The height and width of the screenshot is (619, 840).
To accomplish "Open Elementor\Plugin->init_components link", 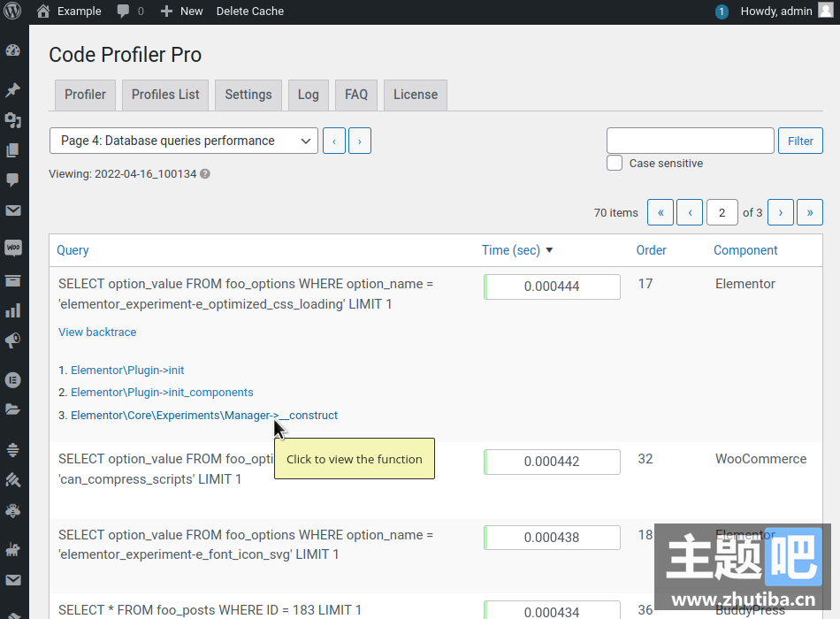I will (x=162, y=393).
